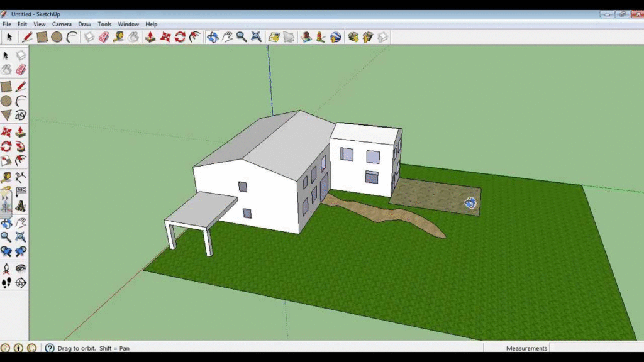Viewport: 644px width, 362px height.
Task: Choose the Freehand drawing tool
Action: click(21, 115)
